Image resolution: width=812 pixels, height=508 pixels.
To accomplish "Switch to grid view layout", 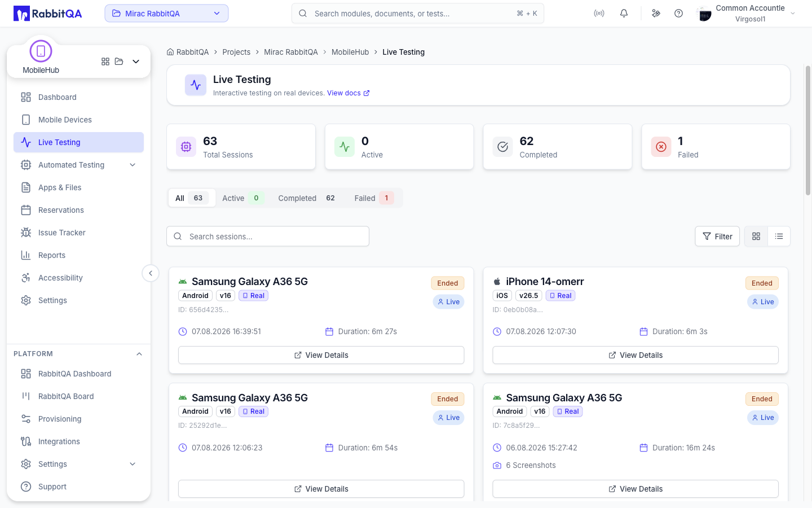I will pos(756,237).
